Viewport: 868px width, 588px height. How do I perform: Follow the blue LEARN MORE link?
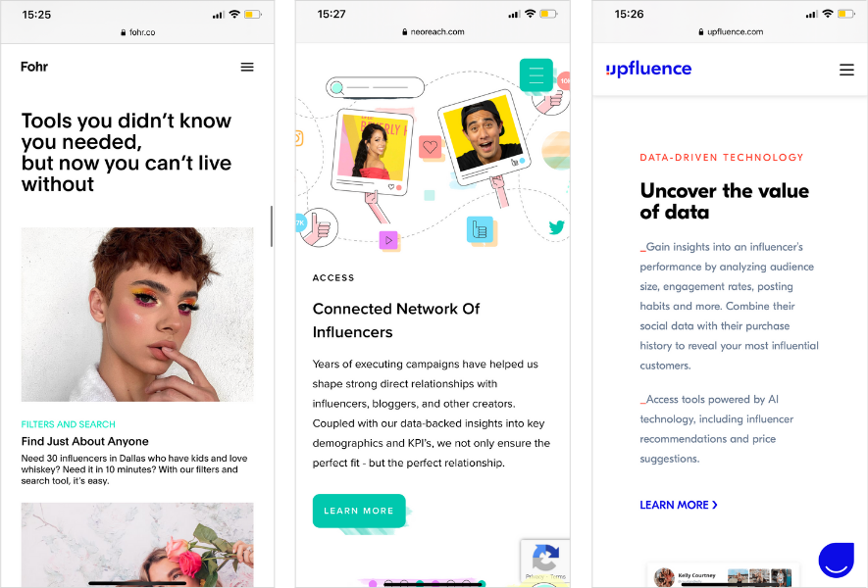tap(678, 505)
